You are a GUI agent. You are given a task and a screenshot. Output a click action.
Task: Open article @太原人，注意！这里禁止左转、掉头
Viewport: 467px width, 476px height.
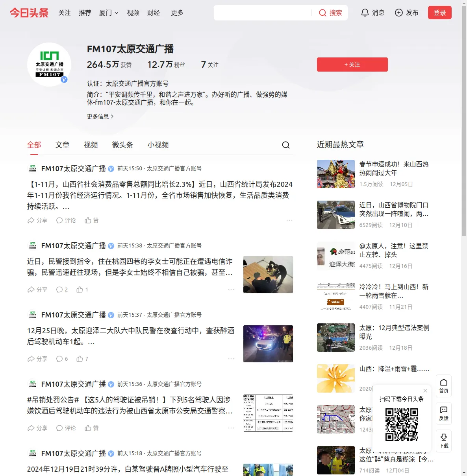pos(394,250)
